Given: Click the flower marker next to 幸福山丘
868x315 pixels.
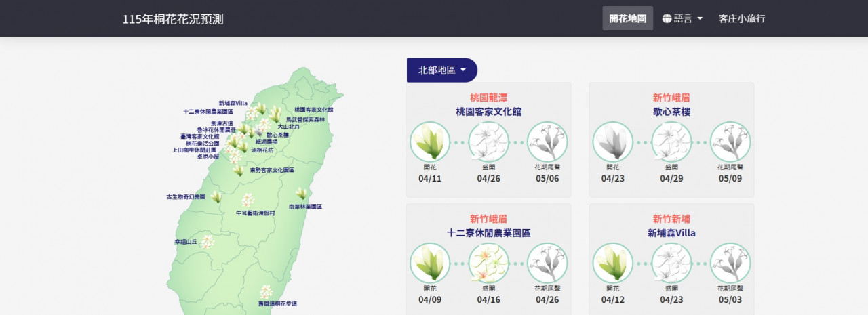Looking at the screenshot, I should [x=207, y=242].
